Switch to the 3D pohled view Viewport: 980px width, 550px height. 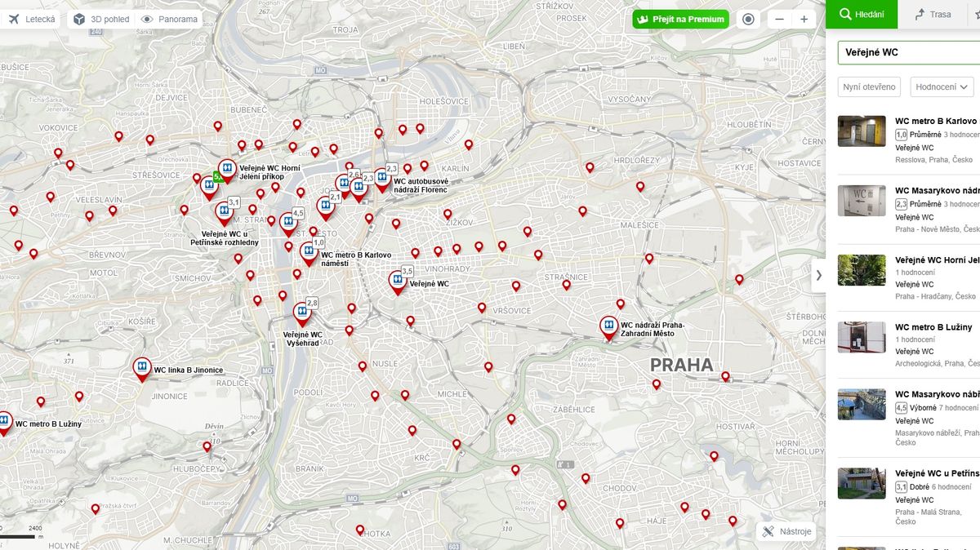[x=101, y=19]
